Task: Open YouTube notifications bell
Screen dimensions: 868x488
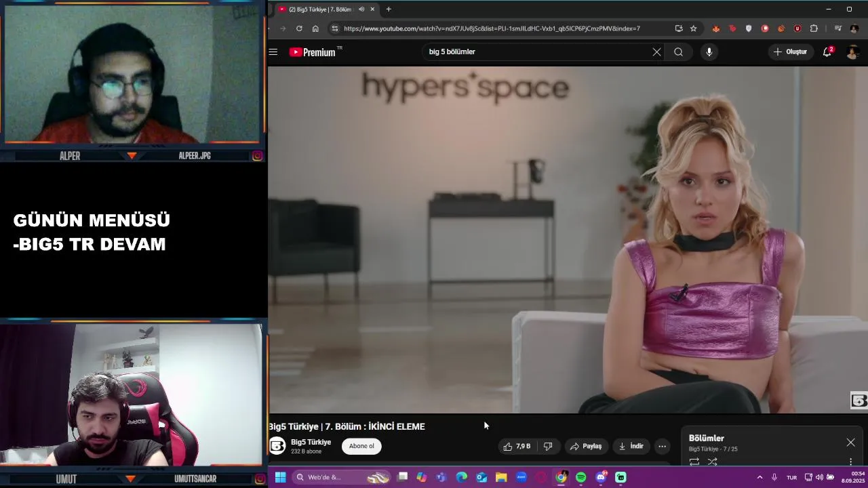Action: [827, 52]
